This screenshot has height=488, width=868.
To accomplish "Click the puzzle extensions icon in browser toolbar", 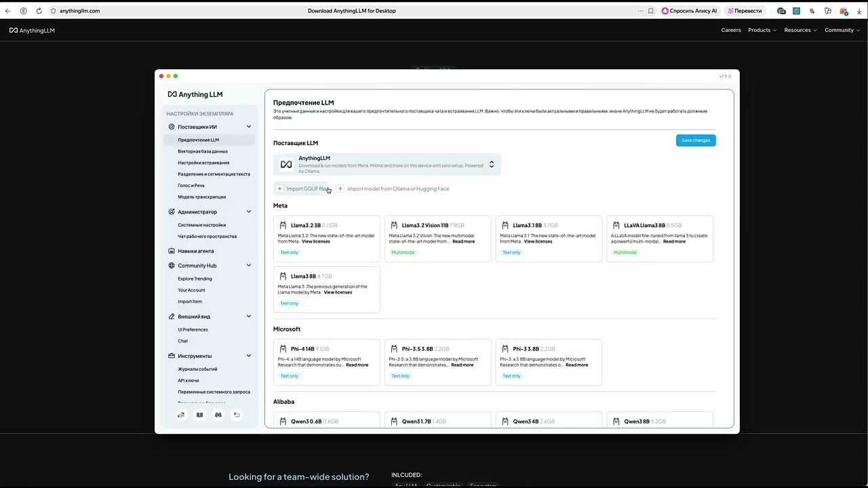I will pos(828,11).
